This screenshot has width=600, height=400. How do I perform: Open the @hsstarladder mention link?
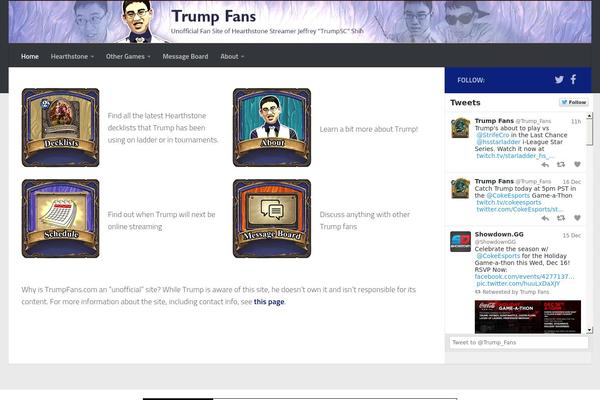(498, 142)
